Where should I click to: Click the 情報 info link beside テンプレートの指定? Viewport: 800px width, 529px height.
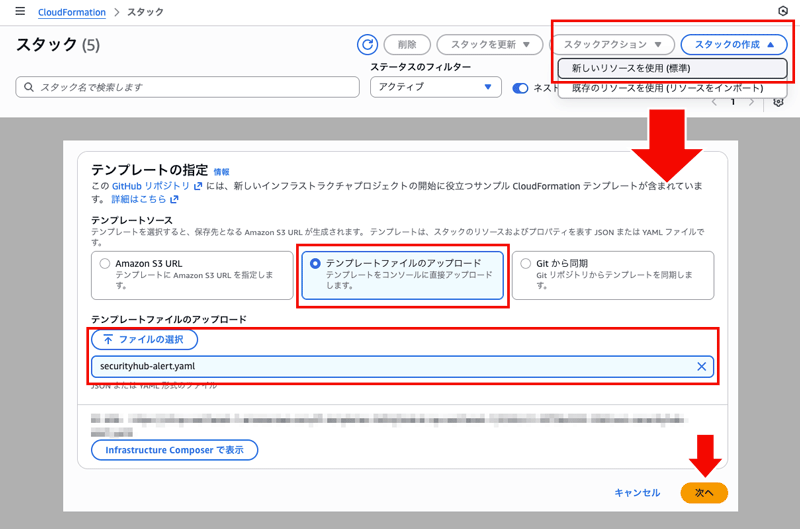coord(221,172)
